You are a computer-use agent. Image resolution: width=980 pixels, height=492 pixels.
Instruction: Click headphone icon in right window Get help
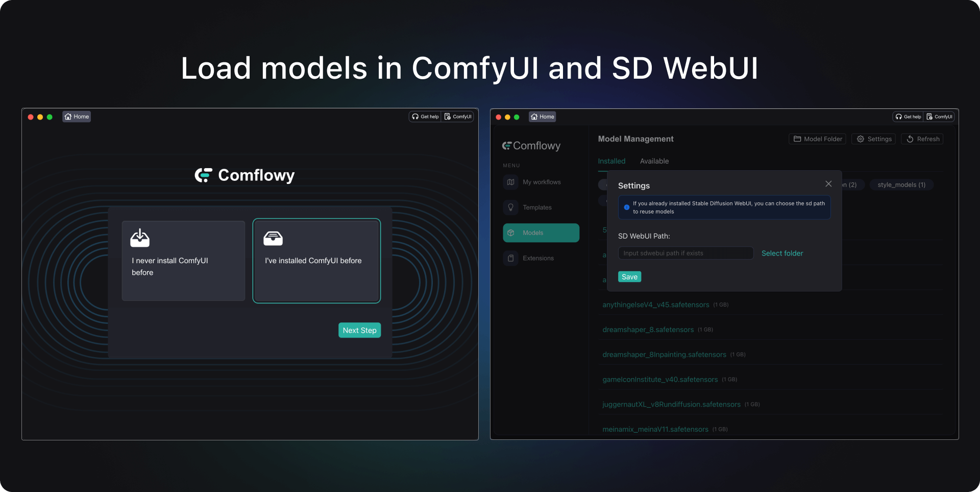tap(899, 116)
